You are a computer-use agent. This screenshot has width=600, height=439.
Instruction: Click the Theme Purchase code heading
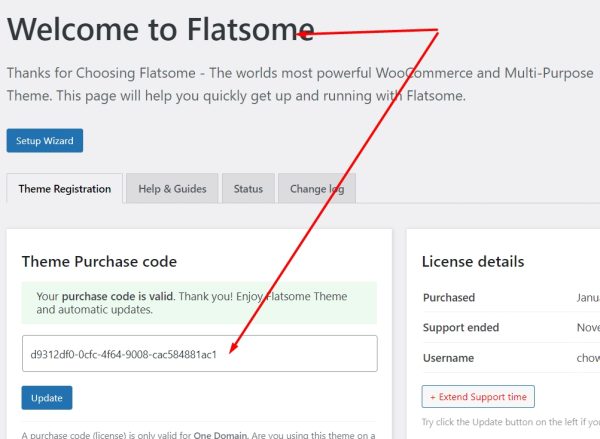tap(99, 262)
